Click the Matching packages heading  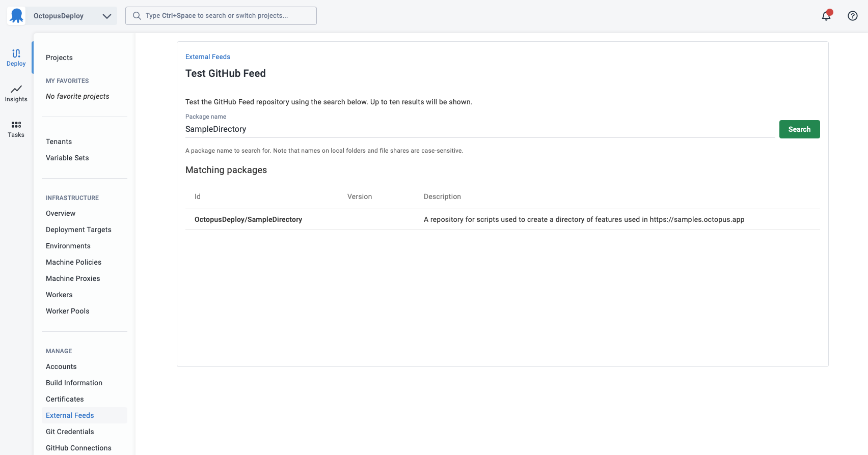pyautogui.click(x=226, y=170)
